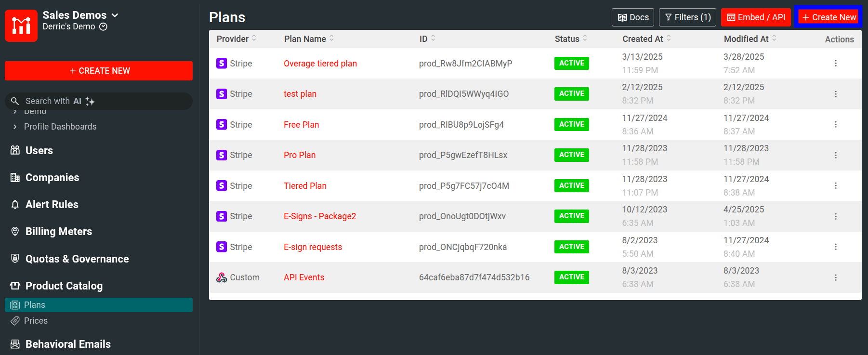This screenshot has height=355, width=868.
Task: Click the ACTIVE status badge for Free Plan
Action: [571, 125]
